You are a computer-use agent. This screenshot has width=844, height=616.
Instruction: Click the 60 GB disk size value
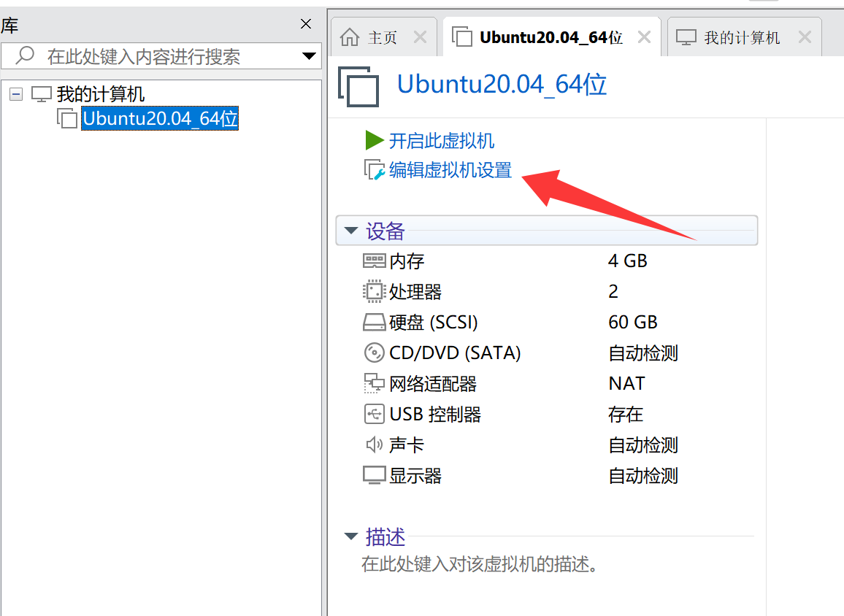point(633,323)
